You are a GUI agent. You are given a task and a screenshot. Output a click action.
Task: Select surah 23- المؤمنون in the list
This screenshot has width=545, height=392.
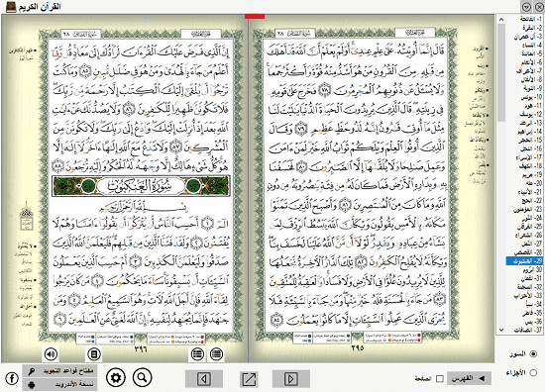[528, 209]
